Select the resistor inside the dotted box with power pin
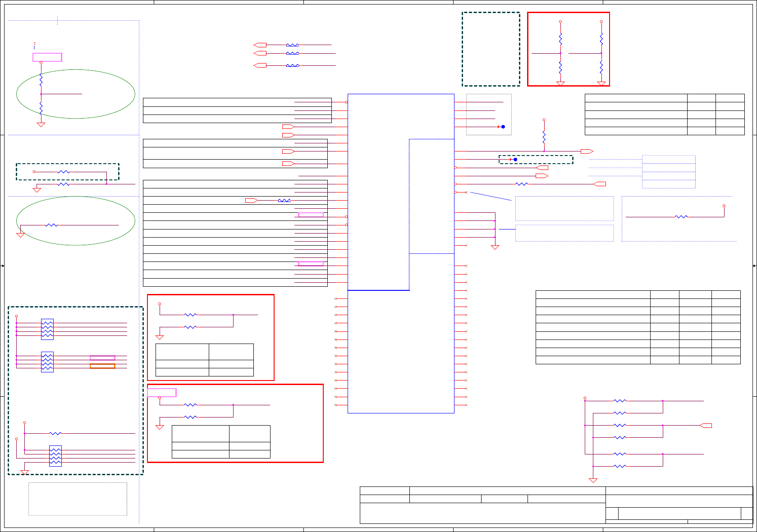757x532 pixels. [681, 217]
